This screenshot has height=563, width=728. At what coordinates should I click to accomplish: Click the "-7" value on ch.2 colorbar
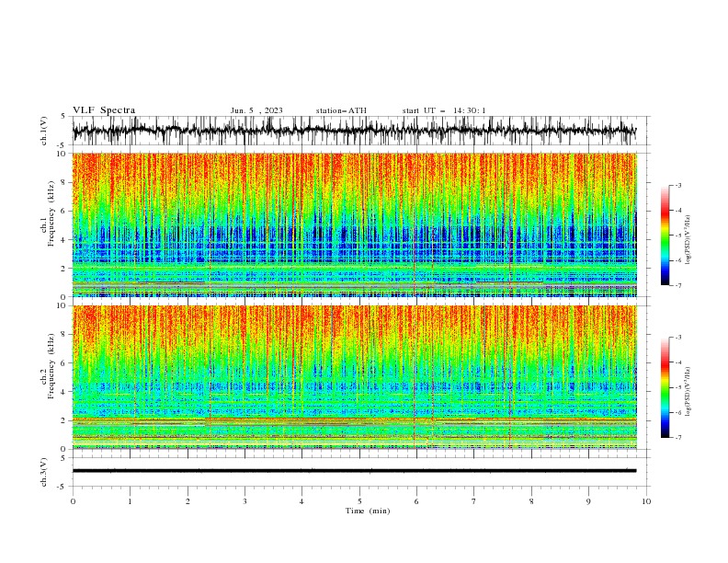coord(678,437)
